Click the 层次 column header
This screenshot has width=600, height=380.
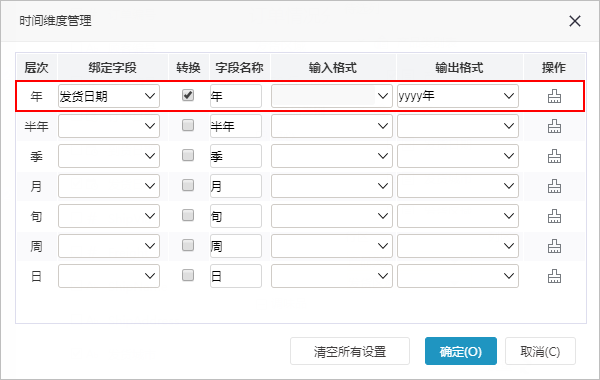click(36, 67)
